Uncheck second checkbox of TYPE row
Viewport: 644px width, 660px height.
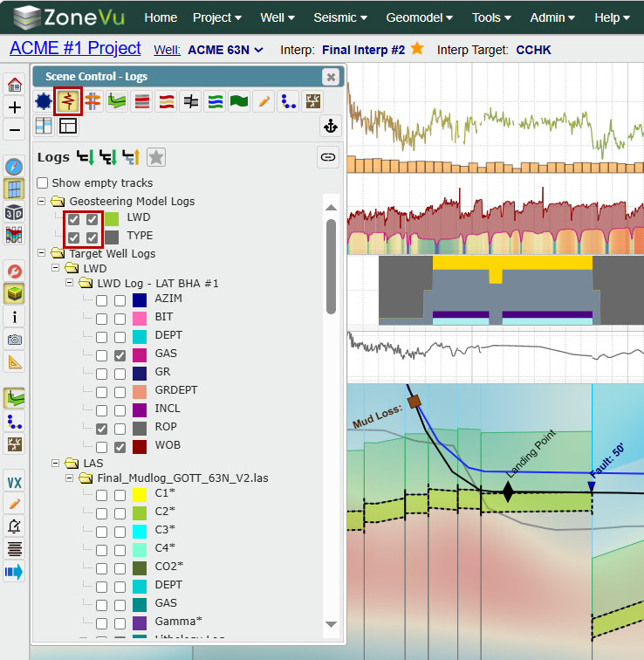click(92, 237)
